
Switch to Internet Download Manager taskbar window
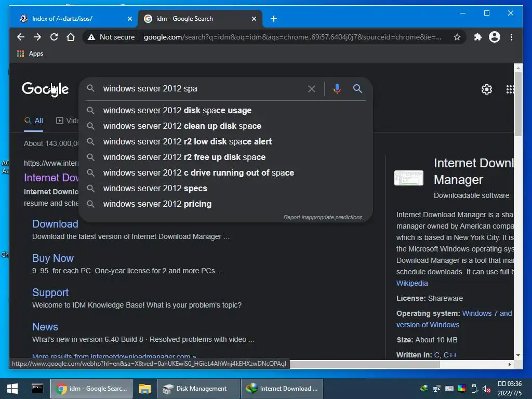(x=282, y=389)
